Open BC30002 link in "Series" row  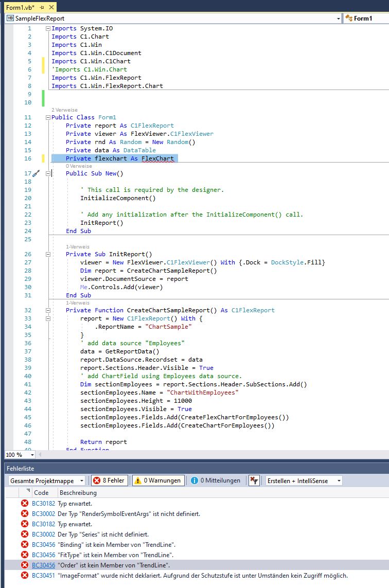pyautogui.click(x=44, y=534)
